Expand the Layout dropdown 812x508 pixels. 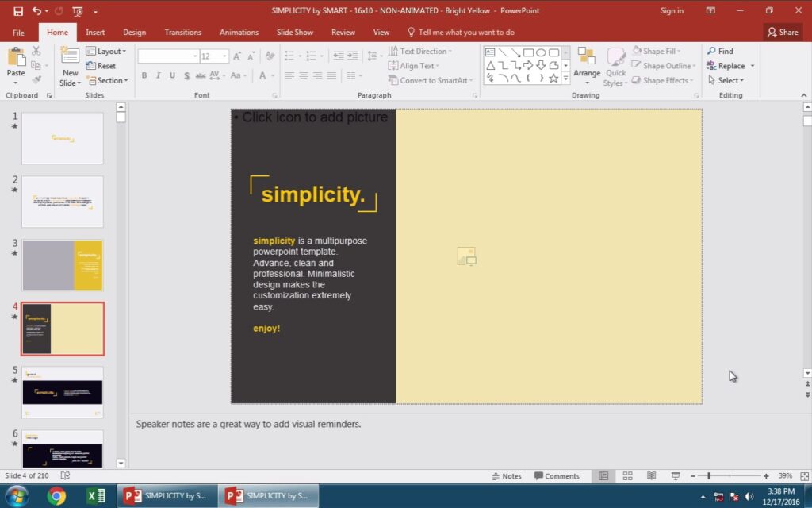(x=106, y=52)
